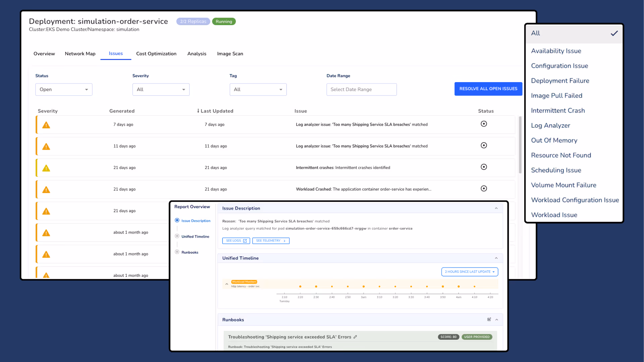This screenshot has width=644, height=362.
Task: Collapse Workload Monitors timeline row
Action: (227, 284)
